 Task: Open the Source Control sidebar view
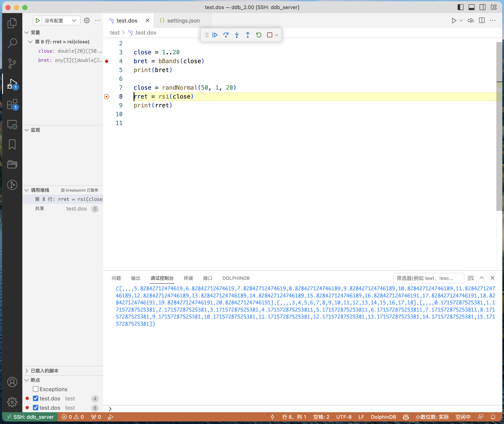12,63
